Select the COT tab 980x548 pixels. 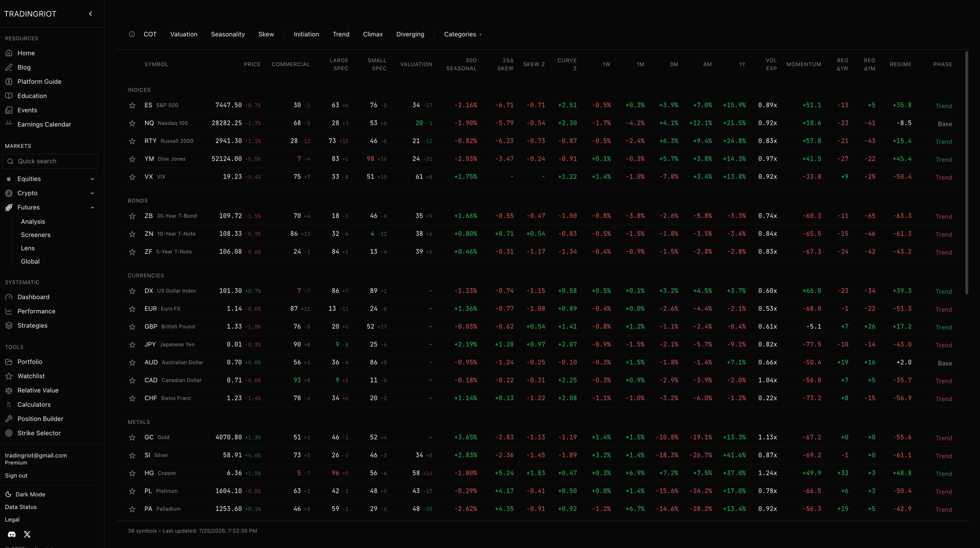pos(150,34)
